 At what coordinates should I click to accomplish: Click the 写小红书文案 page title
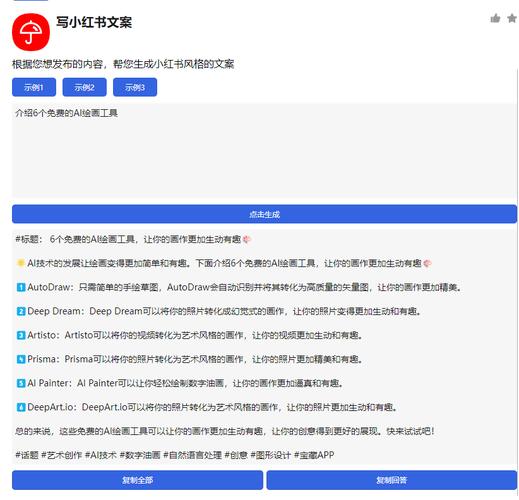pyautogui.click(x=94, y=22)
